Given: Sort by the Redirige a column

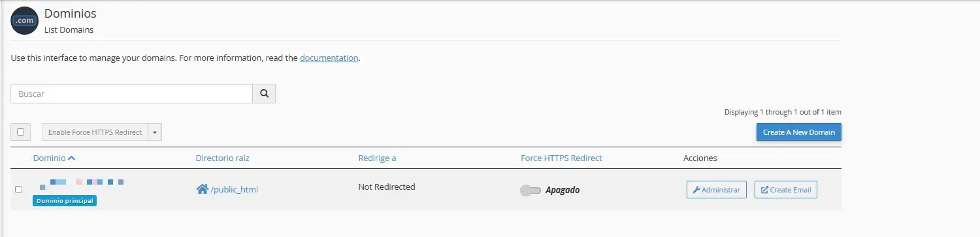Looking at the screenshot, I should (377, 158).
